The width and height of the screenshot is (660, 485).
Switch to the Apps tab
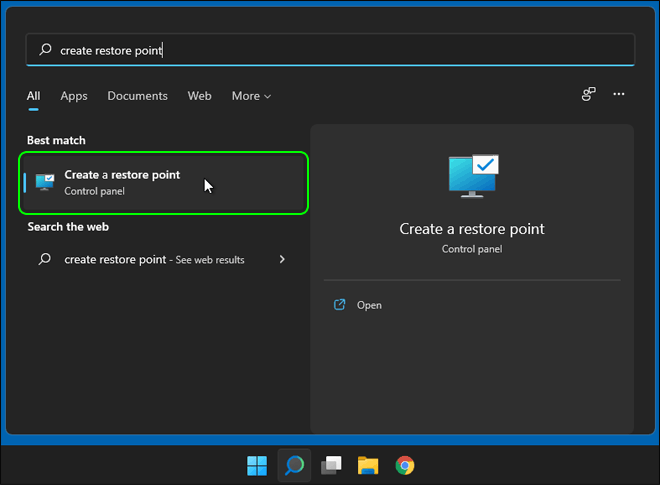click(x=74, y=96)
